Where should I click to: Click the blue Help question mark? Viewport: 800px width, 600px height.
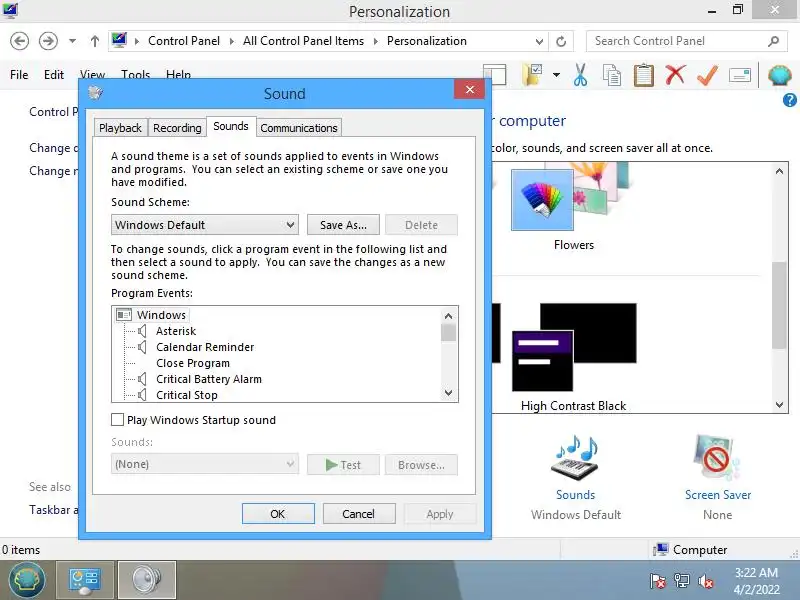pos(789,100)
